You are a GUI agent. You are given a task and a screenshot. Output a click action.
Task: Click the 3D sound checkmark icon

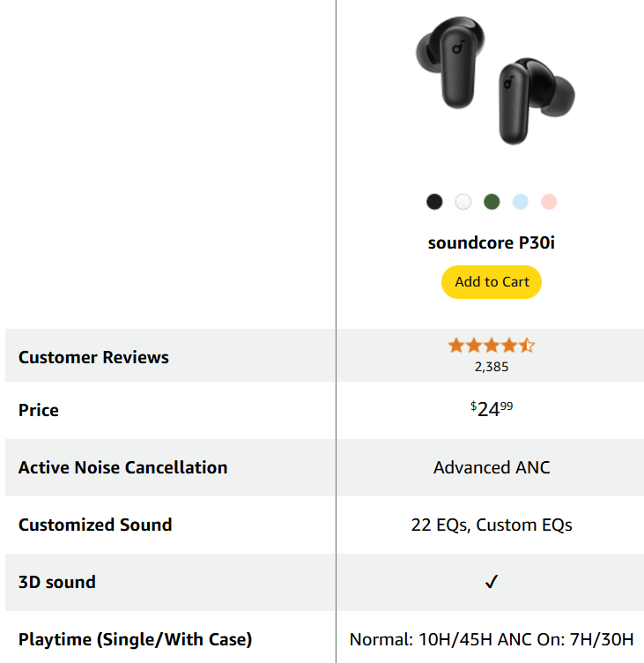point(492,582)
